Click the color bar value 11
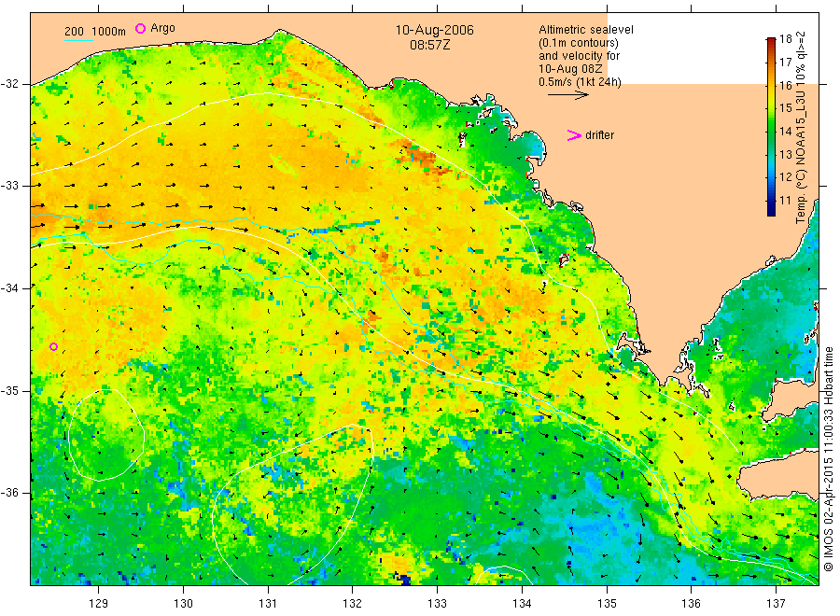This screenshot has width=840, height=616. (x=785, y=201)
